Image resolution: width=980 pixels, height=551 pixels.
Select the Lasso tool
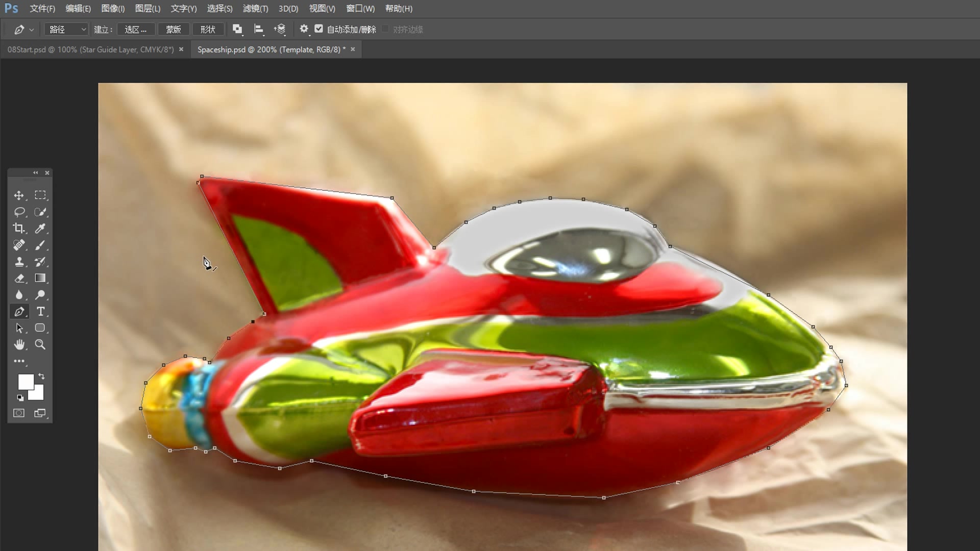[x=19, y=212]
